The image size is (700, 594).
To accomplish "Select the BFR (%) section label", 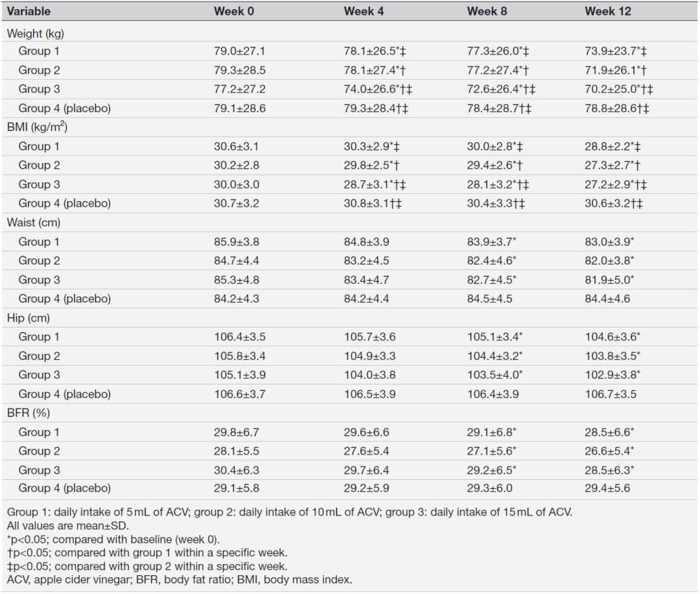I will [28, 412].
